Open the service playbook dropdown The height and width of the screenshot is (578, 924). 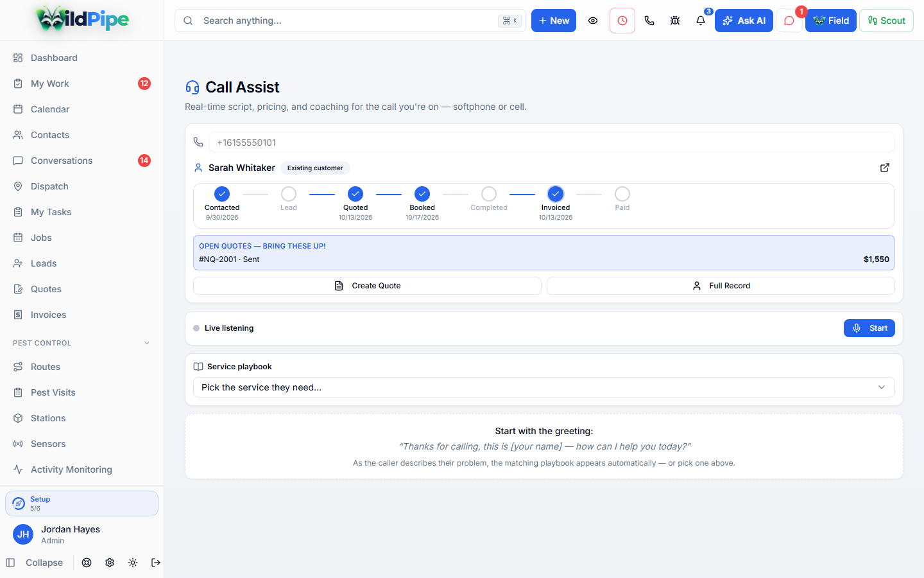544,387
